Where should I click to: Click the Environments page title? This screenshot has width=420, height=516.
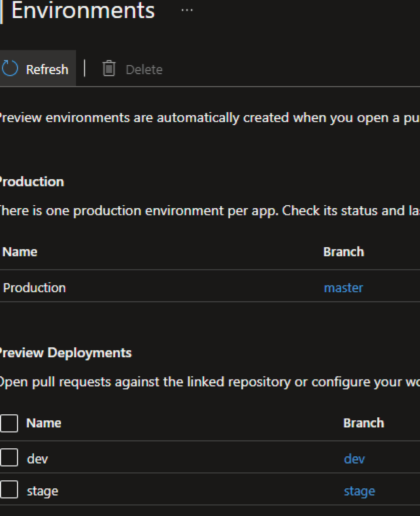83,11
